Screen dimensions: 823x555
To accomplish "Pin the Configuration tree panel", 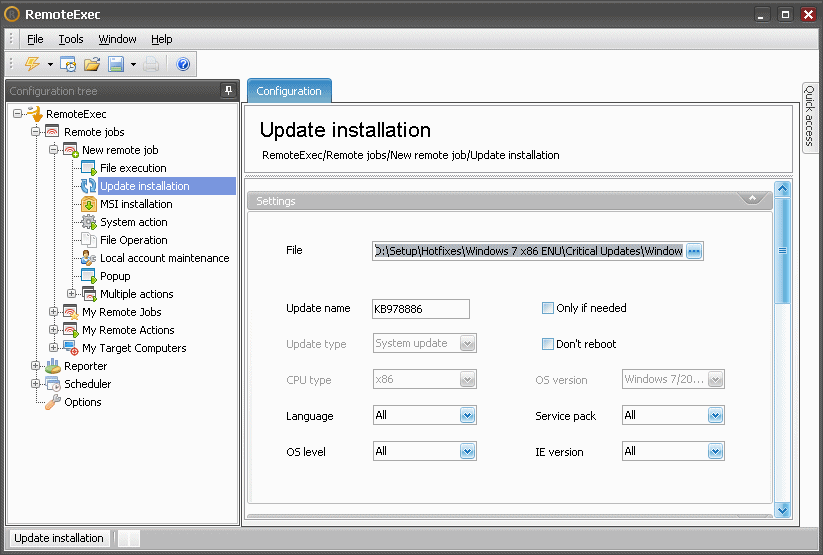I will [228, 90].
